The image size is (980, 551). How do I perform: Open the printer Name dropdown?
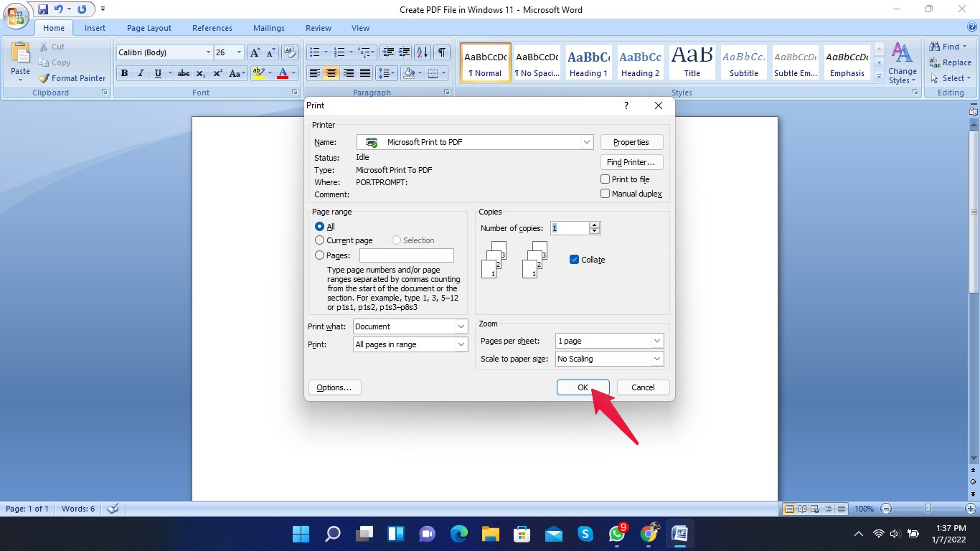tap(587, 142)
